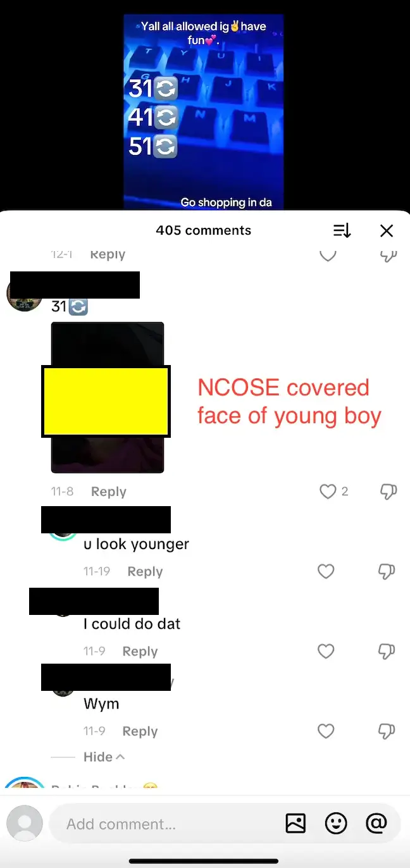This screenshot has height=868, width=410.
Task: Mention a user with the @ icon
Action: [x=376, y=823]
